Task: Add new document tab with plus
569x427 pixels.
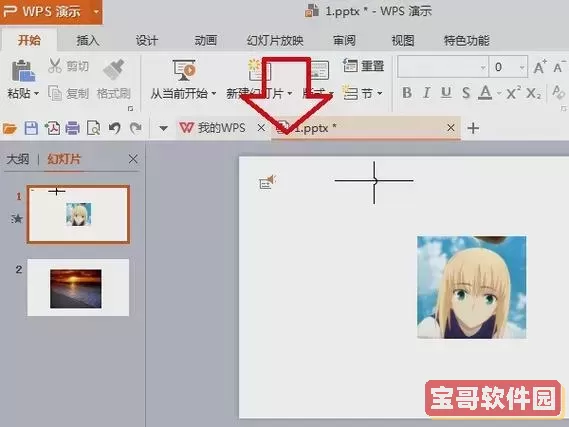Action: (x=473, y=128)
